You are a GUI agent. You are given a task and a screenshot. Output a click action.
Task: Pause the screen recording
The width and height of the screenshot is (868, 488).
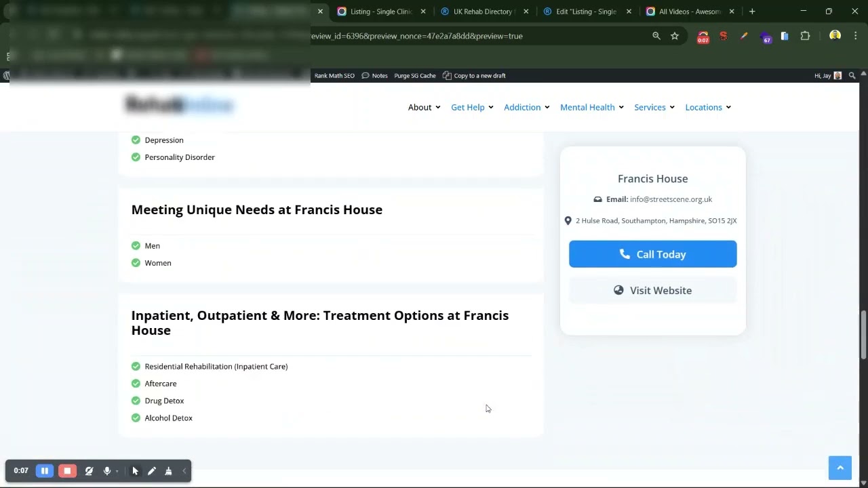coord(45,471)
